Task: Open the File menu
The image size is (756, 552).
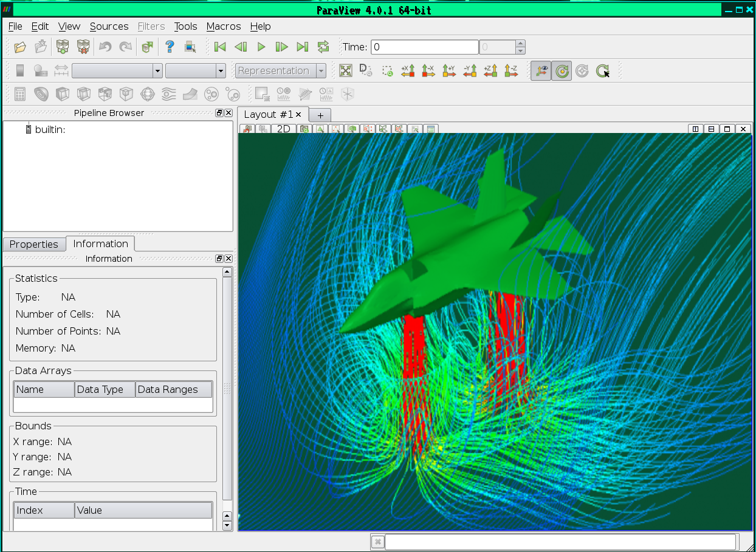Action: (15, 26)
